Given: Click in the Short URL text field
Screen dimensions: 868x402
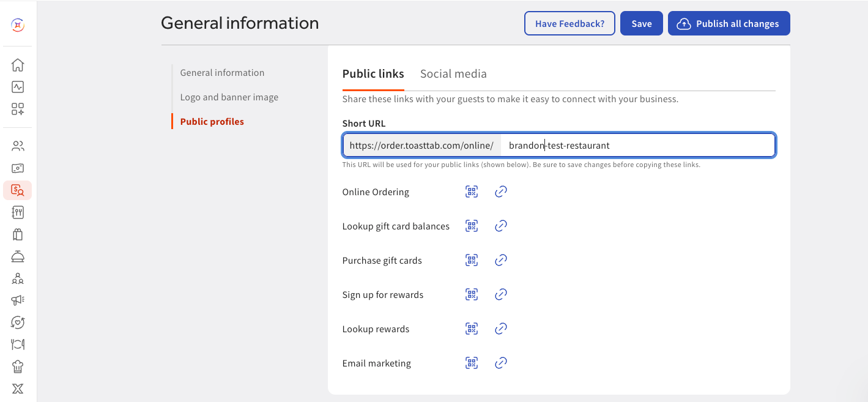Looking at the screenshot, I should coord(638,146).
